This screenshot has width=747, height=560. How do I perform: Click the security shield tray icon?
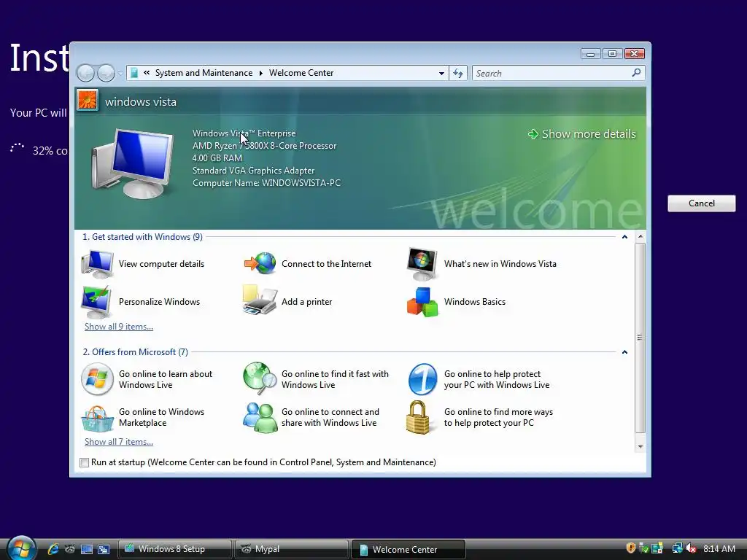pos(631,548)
